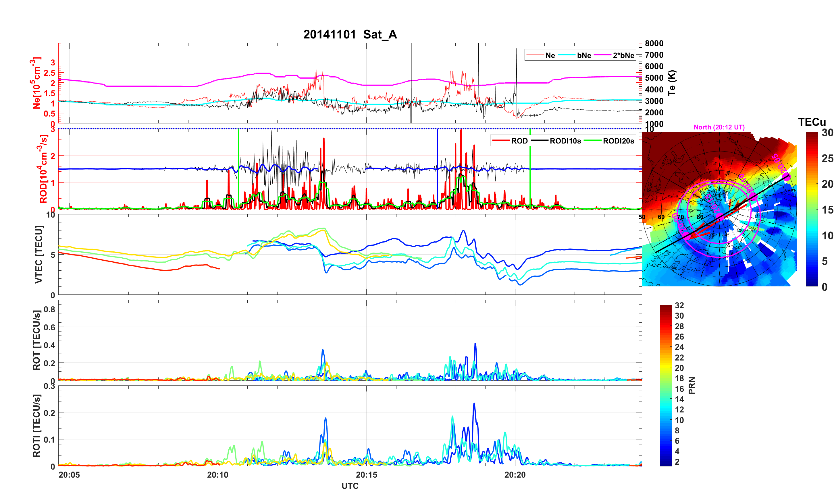Click the plot title 20141101 Sat_A
The width and height of the screenshot is (834, 504).
(350, 34)
